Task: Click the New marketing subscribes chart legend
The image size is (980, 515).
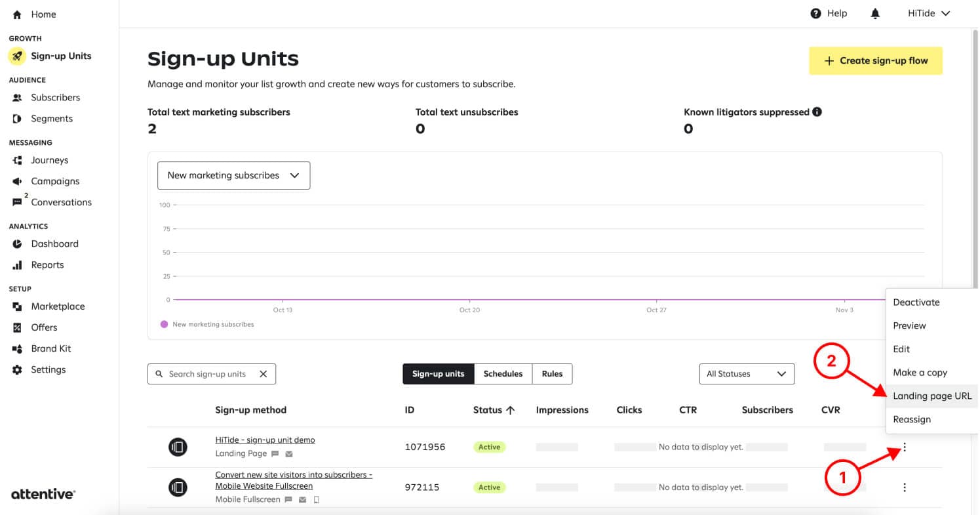Action: [x=207, y=324]
